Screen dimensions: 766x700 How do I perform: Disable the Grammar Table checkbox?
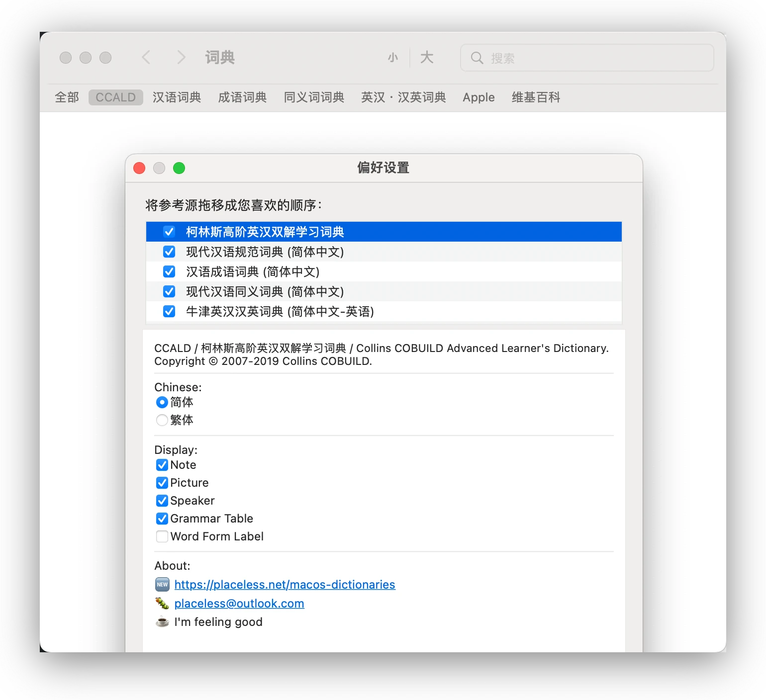[162, 519]
